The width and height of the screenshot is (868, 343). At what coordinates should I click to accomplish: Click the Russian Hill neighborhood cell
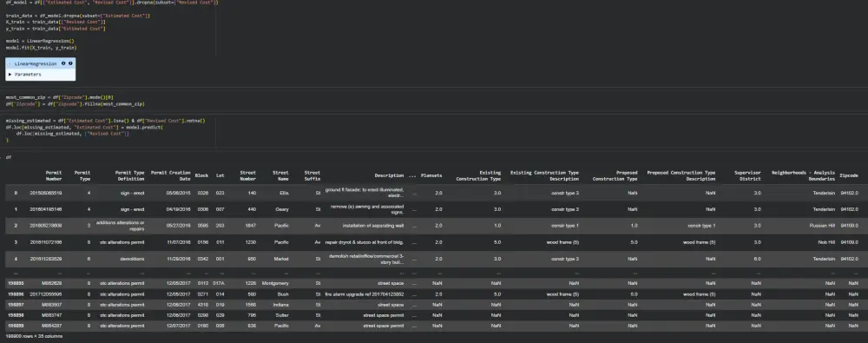(823, 226)
